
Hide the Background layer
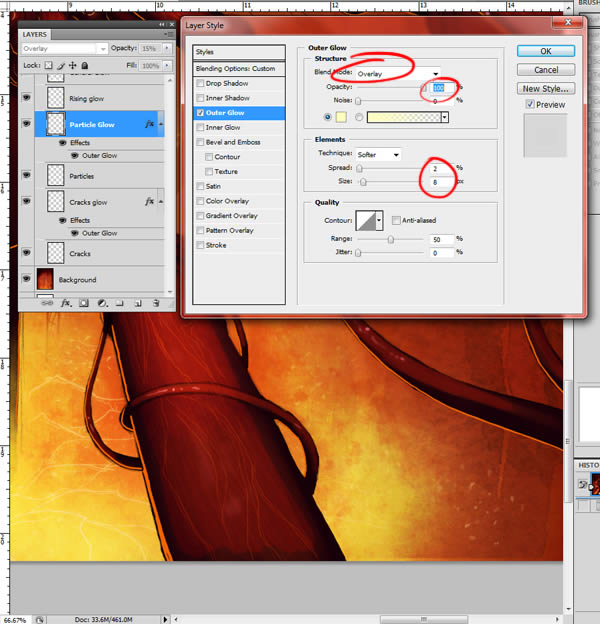pyautogui.click(x=26, y=279)
